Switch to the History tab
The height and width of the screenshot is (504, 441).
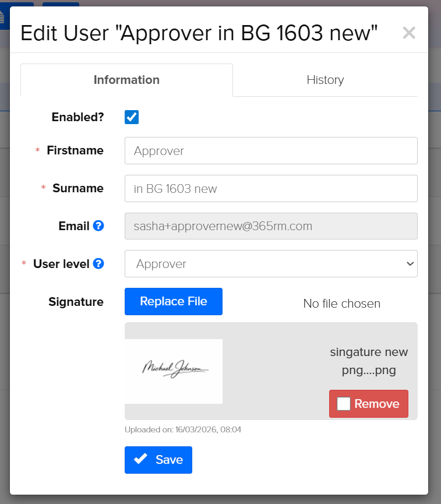coord(325,80)
